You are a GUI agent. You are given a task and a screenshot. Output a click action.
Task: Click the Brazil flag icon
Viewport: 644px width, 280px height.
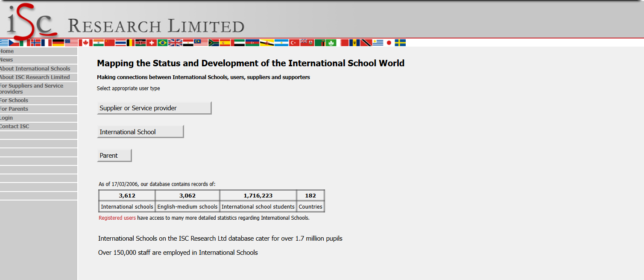(x=162, y=43)
